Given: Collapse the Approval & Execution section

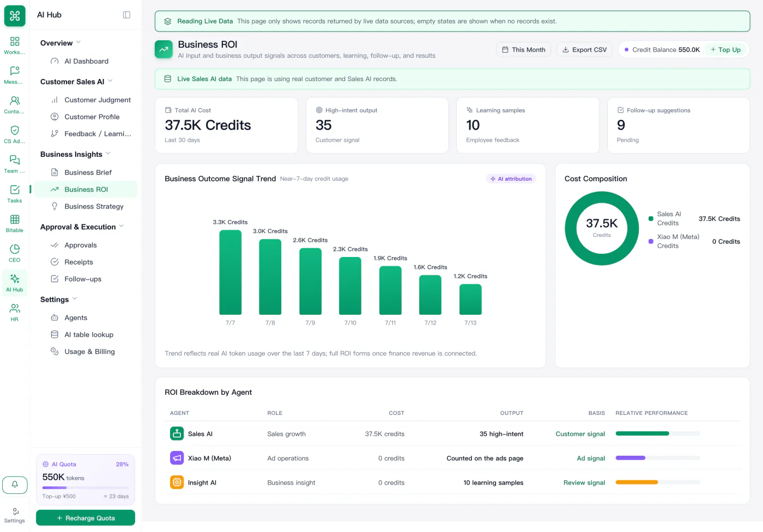Looking at the screenshot, I should click(82, 227).
